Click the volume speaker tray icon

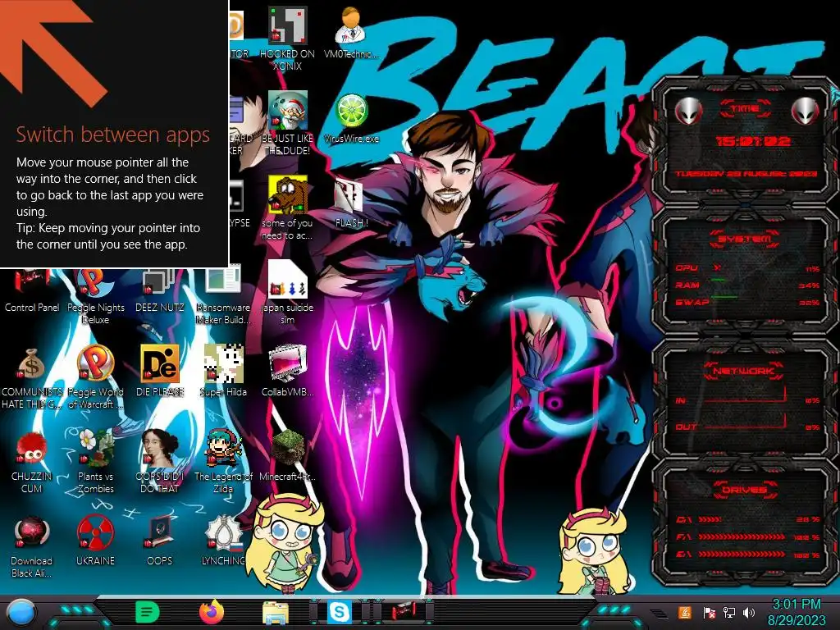(749, 612)
